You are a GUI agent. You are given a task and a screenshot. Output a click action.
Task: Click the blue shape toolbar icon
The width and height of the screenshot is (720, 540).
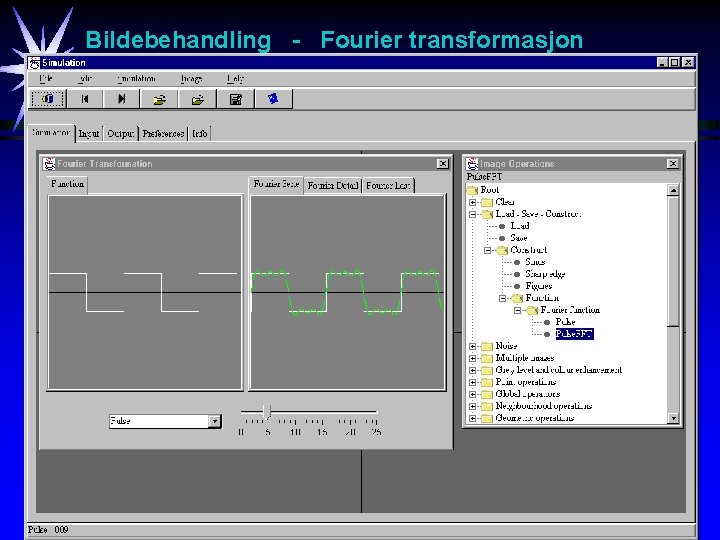pos(273,99)
